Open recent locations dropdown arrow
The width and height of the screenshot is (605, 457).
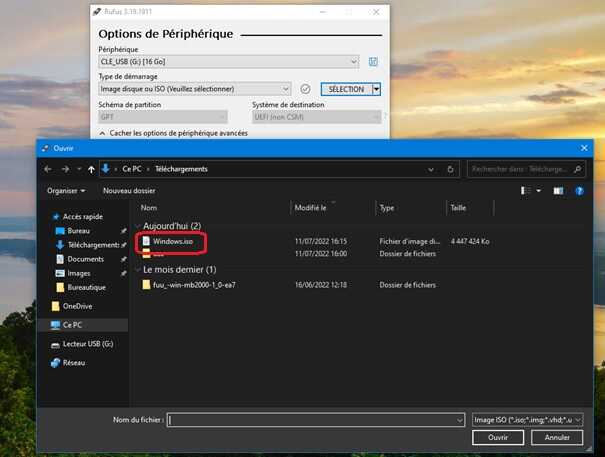[79, 169]
